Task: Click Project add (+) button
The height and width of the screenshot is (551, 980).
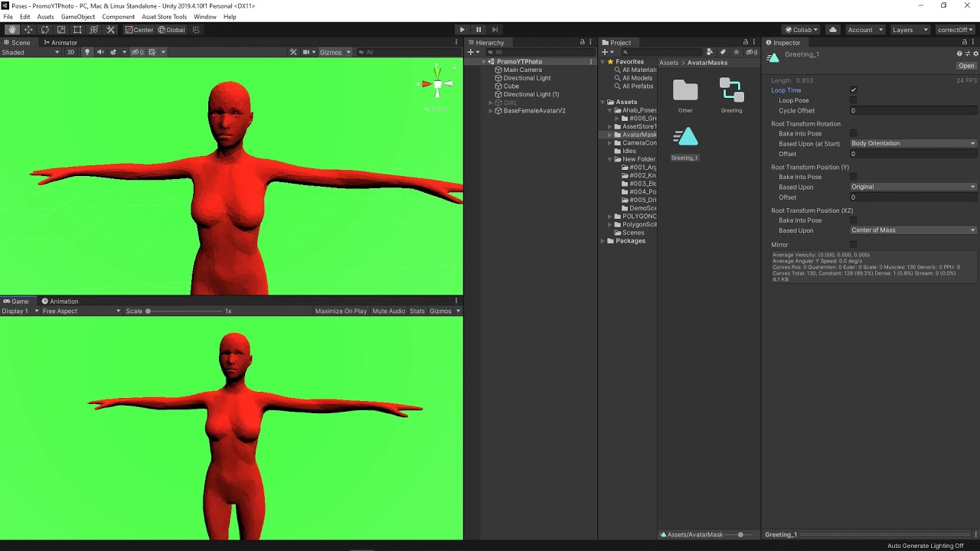Action: [606, 52]
